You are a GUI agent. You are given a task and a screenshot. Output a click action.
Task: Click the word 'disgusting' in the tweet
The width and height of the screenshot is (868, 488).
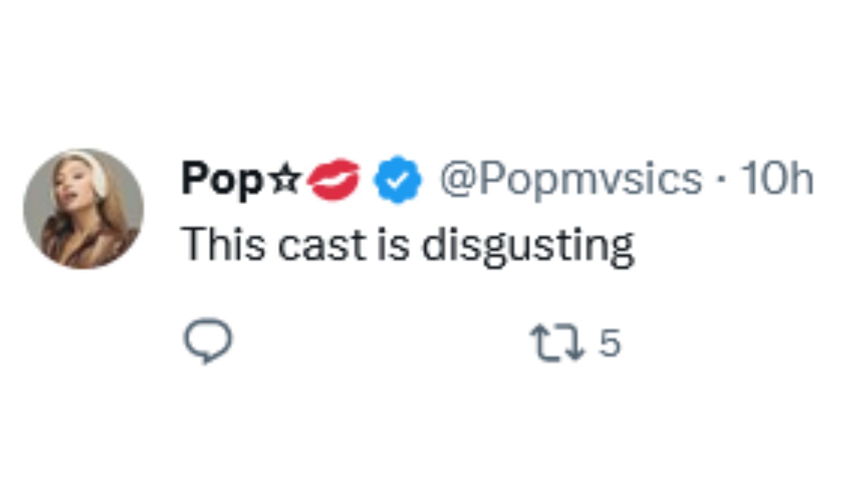(528, 246)
